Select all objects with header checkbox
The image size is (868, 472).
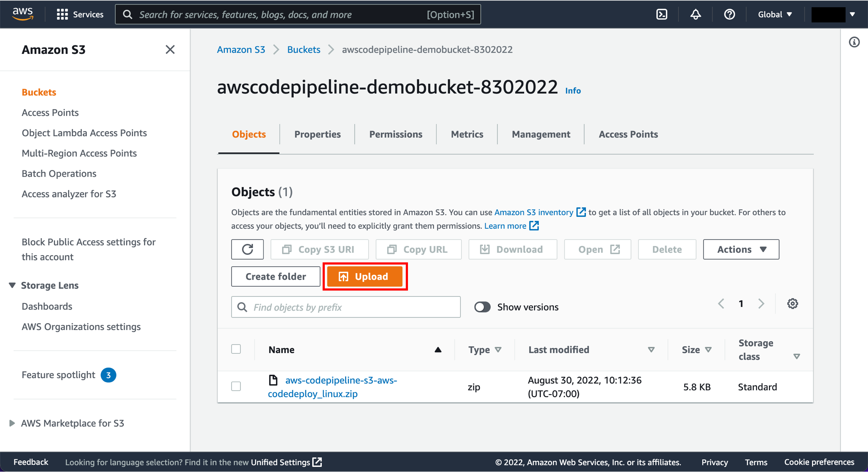[x=236, y=349]
